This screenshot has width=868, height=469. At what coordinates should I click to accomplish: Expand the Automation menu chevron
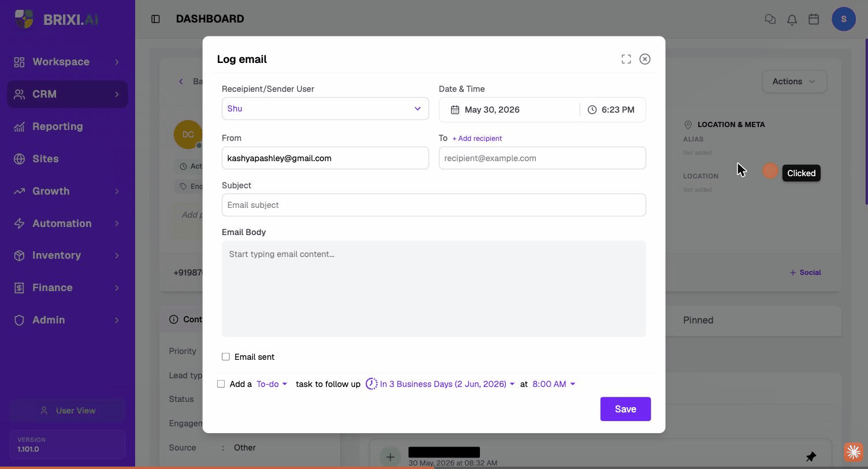tap(117, 224)
